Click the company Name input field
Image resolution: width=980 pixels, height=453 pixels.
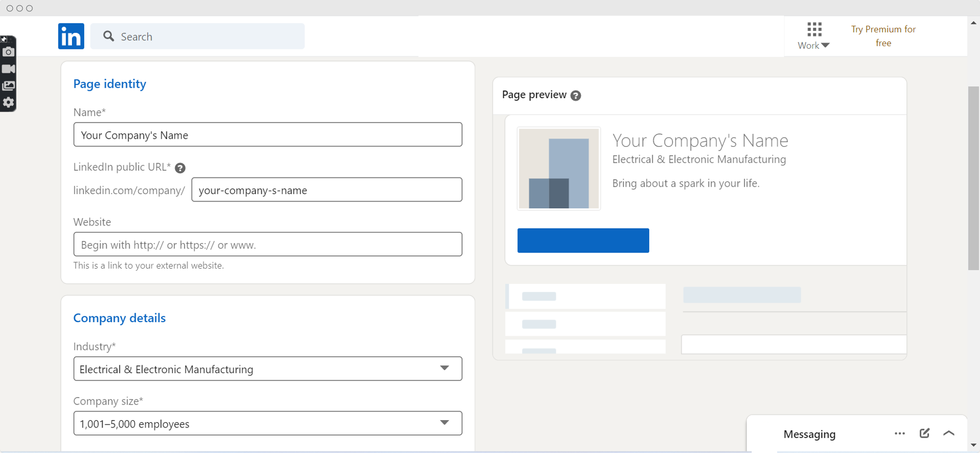tap(268, 134)
